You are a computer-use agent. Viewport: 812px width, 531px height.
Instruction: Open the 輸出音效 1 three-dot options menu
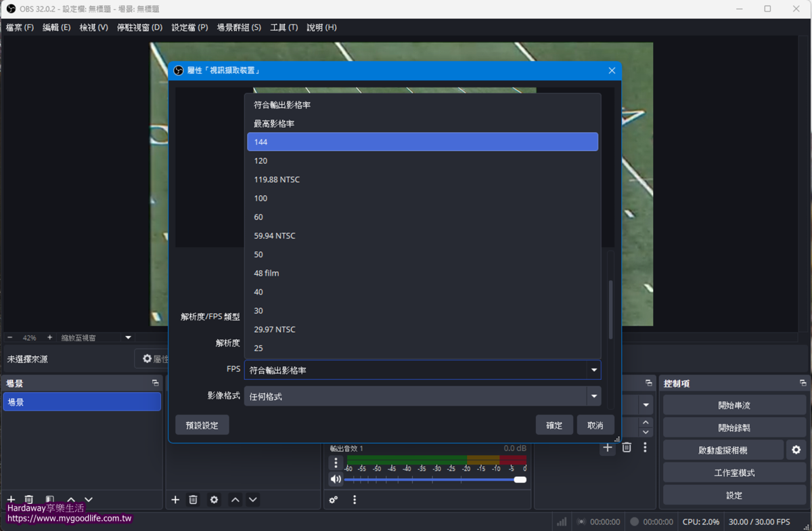coord(336,463)
